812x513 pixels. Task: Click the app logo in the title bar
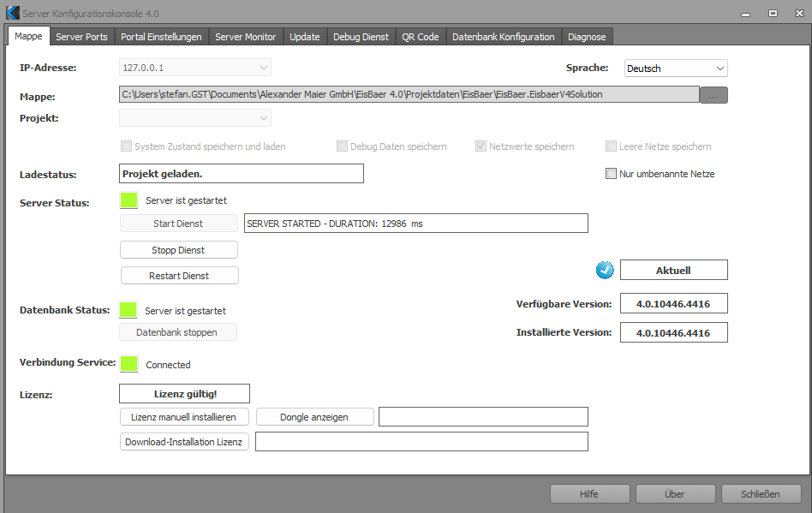(x=13, y=13)
